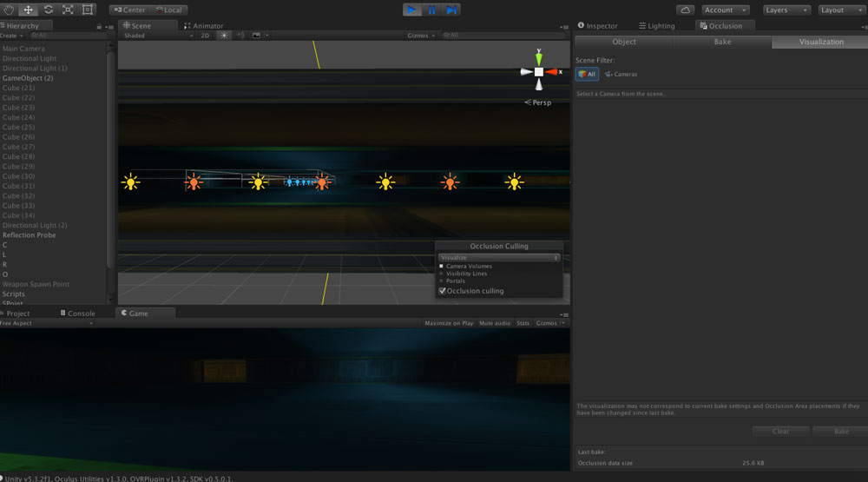Select the Hand tool in toolbar

tap(8, 10)
